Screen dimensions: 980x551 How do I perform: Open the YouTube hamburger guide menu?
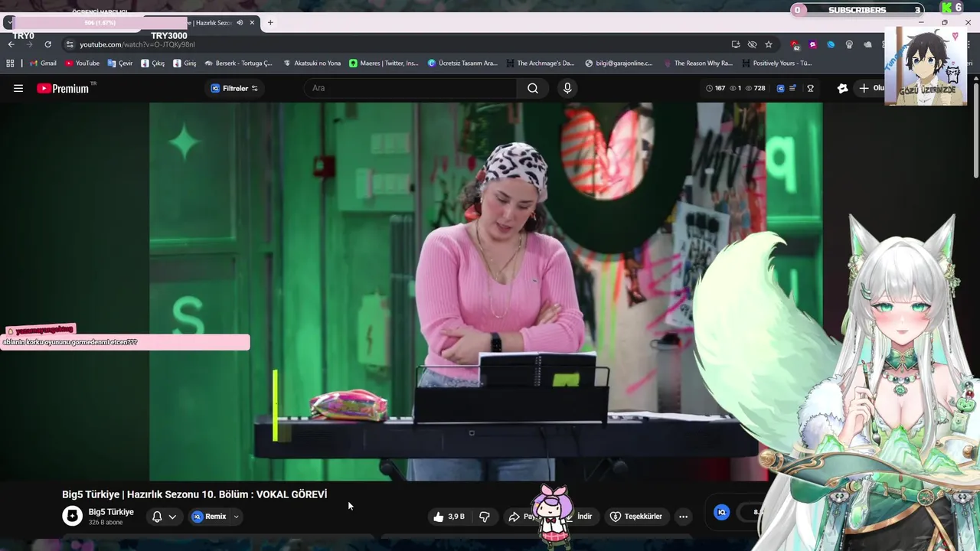pos(18,88)
